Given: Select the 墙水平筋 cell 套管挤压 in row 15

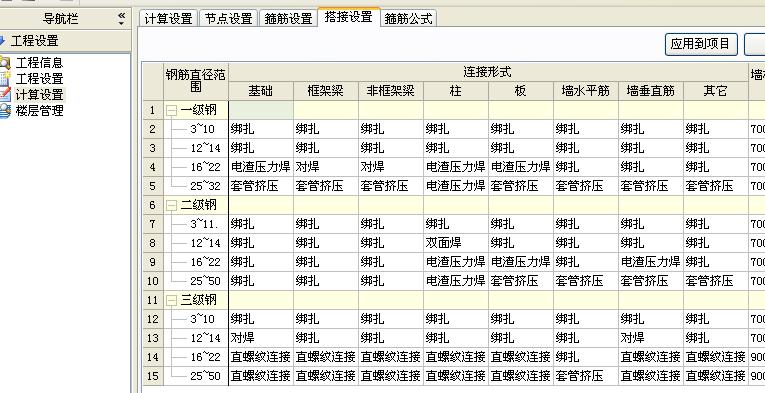Looking at the screenshot, I should click(x=585, y=376).
